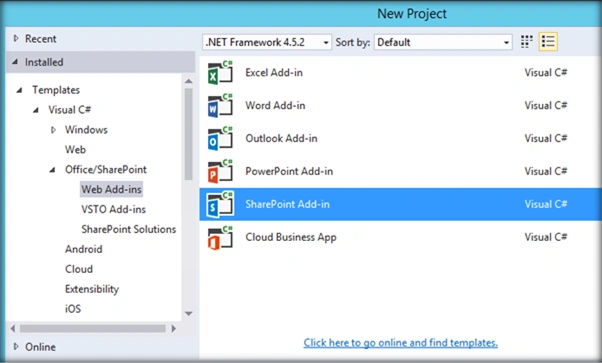Switch to medium icons list view
The image size is (602, 363).
click(x=548, y=41)
